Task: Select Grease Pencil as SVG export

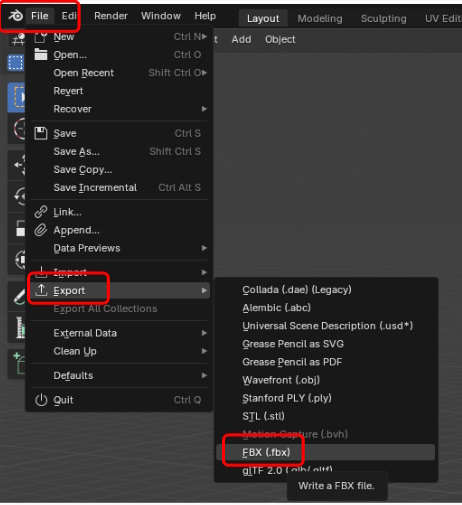Action: [326, 344]
